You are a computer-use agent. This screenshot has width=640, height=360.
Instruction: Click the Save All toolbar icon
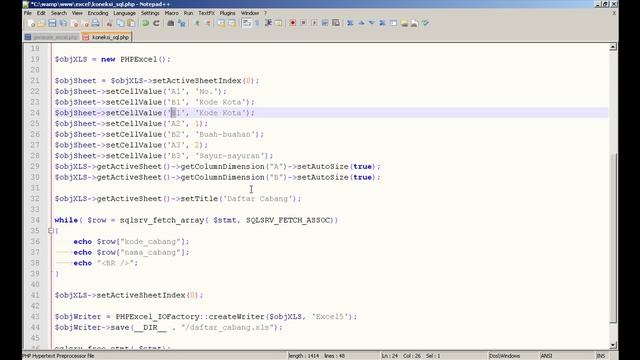tap(63, 23)
